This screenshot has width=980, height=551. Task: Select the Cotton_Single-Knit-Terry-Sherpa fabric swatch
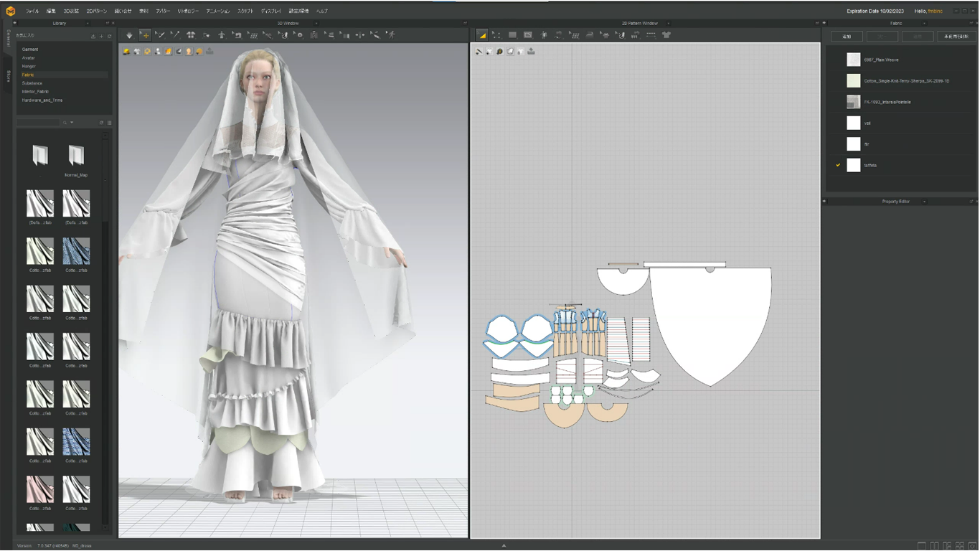click(854, 80)
